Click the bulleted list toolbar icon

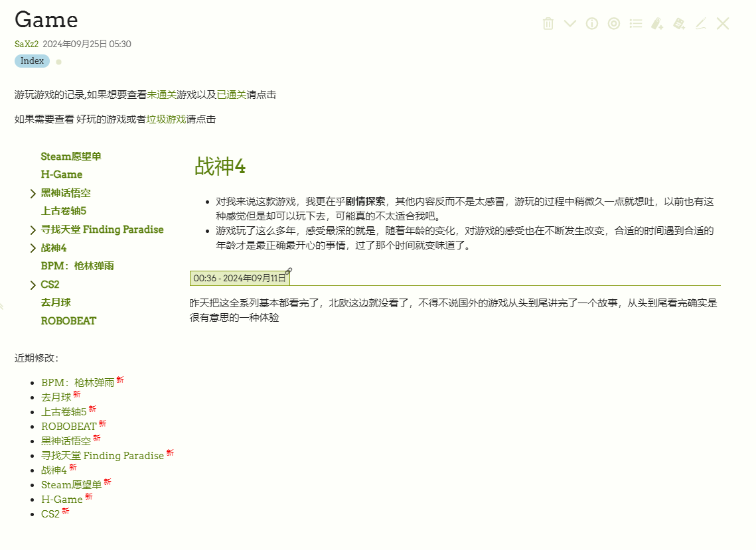click(635, 23)
